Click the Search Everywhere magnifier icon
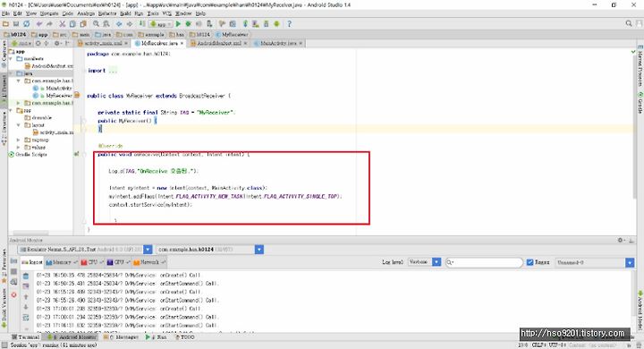 tap(629, 24)
